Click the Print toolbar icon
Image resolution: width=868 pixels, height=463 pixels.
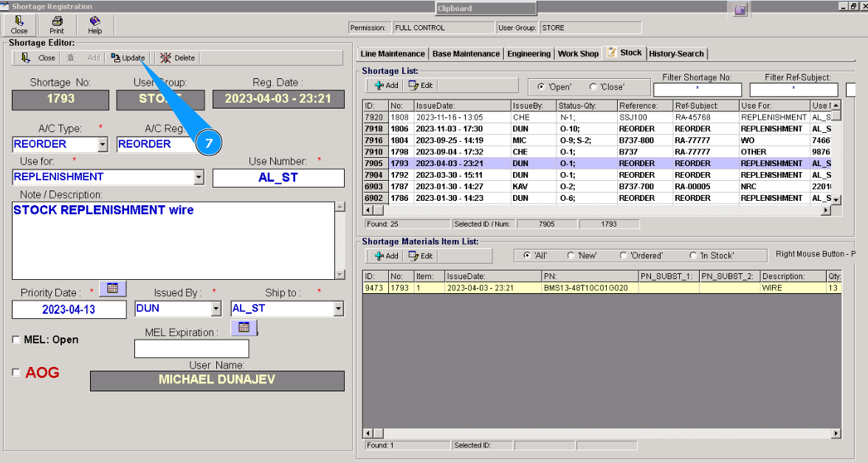pyautogui.click(x=57, y=25)
